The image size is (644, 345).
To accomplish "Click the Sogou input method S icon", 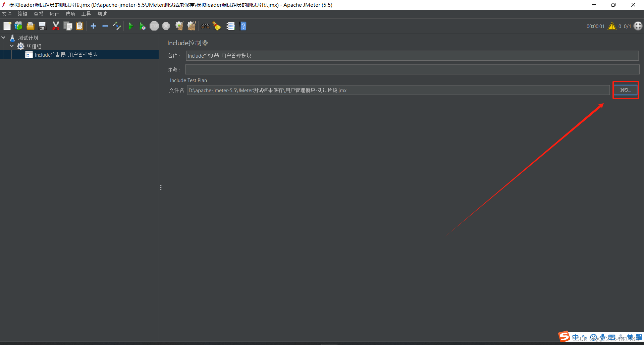I will pos(564,336).
